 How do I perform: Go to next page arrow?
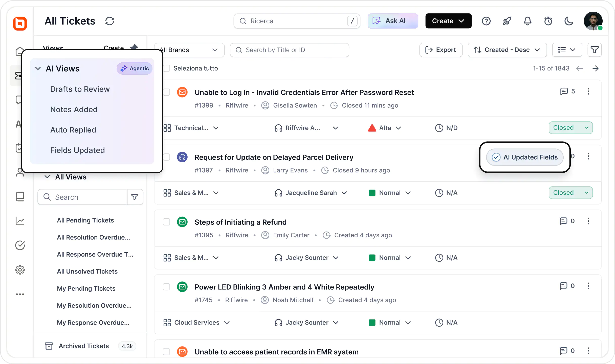click(596, 68)
